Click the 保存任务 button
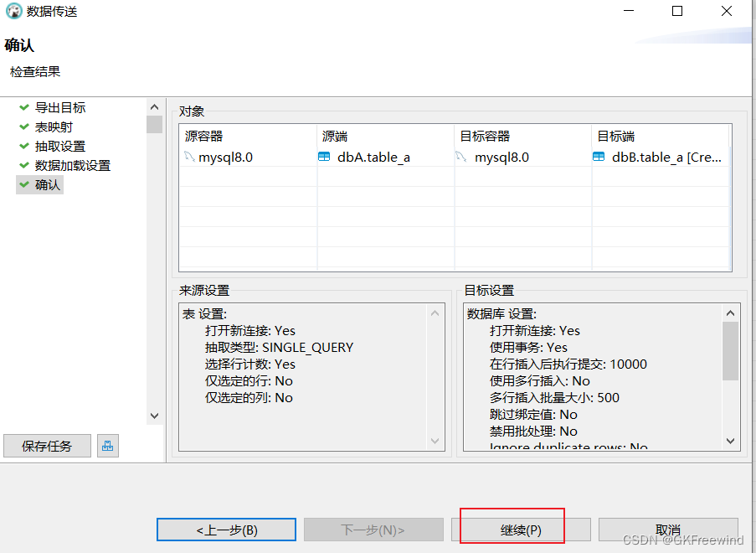756x553 pixels. (x=47, y=446)
